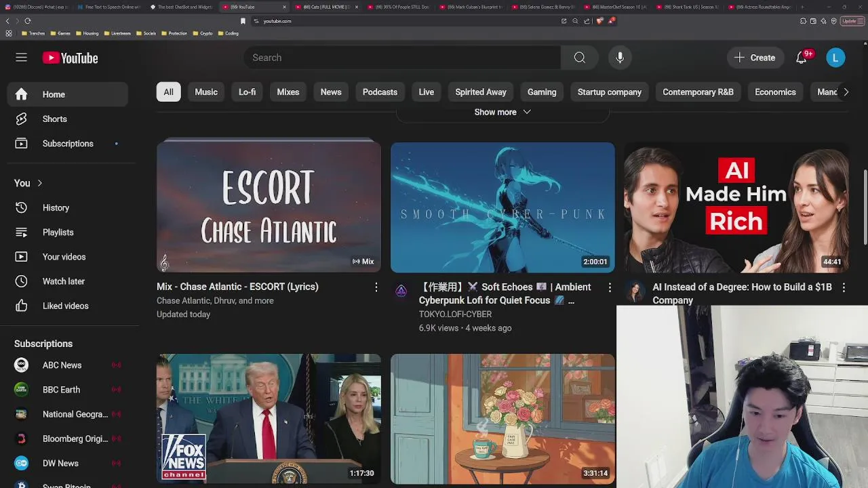Select the All filter chip
The width and height of the screenshot is (868, 488).
(x=168, y=91)
